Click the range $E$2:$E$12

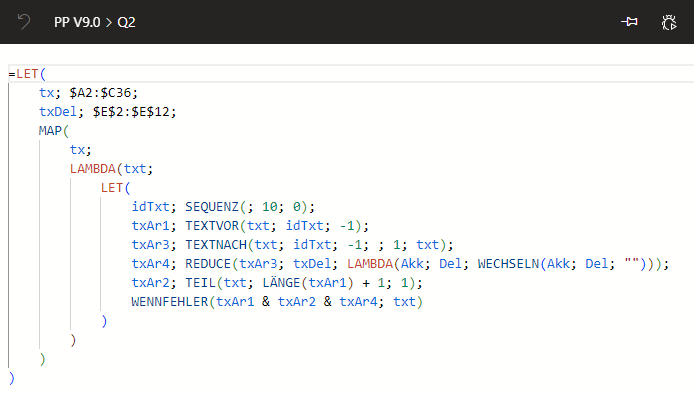131,112
